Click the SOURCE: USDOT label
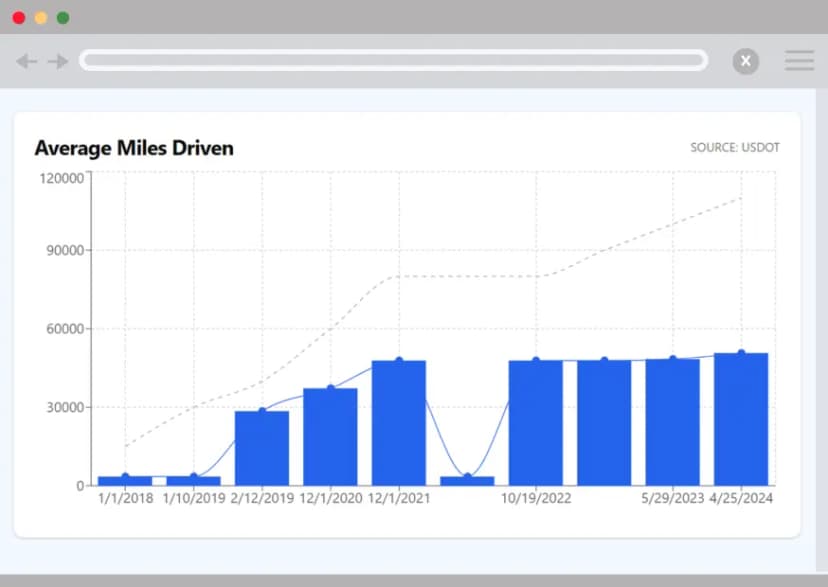The width and height of the screenshot is (828, 587). pyautogui.click(x=735, y=147)
